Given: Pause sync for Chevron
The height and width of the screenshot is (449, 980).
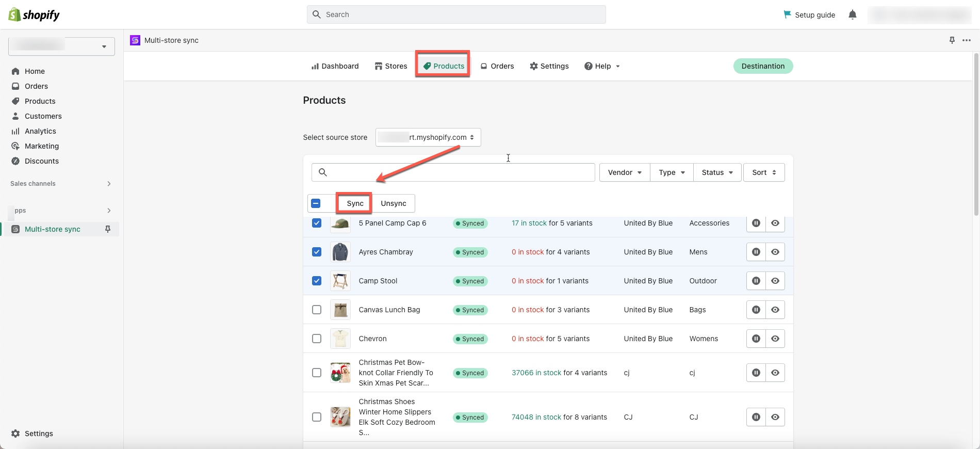Looking at the screenshot, I should (x=756, y=339).
